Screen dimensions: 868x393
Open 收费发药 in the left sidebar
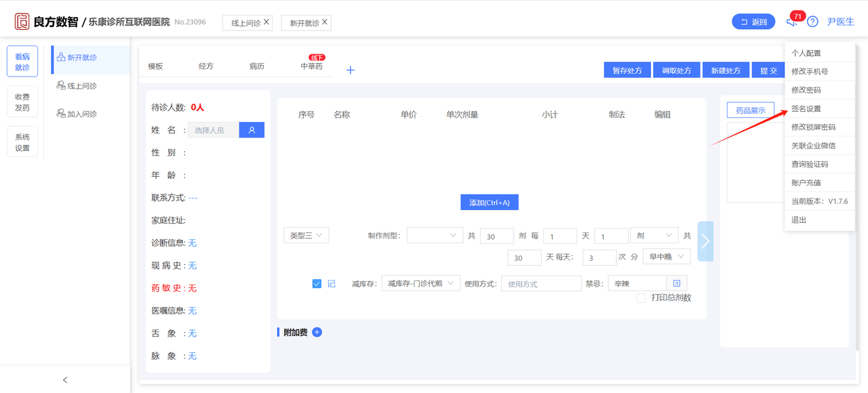point(22,102)
